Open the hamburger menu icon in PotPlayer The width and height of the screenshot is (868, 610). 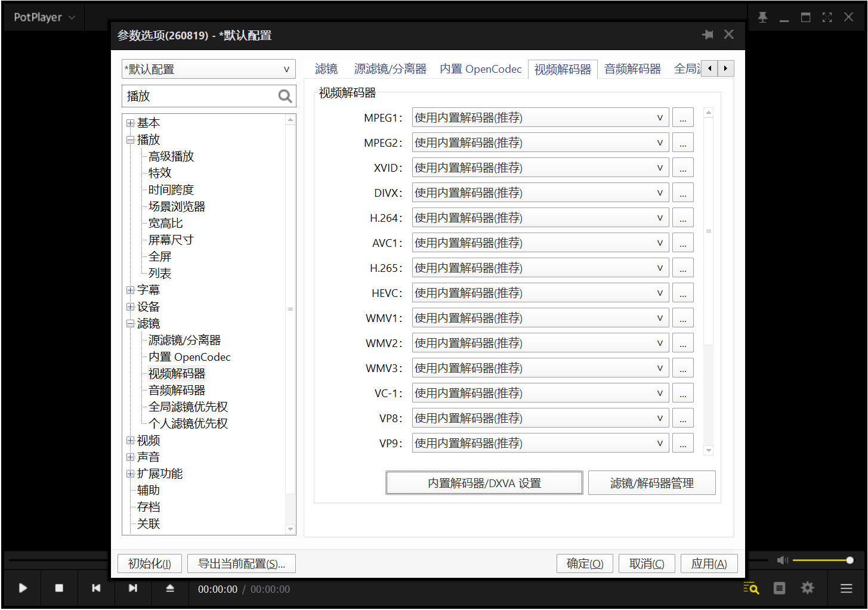pos(846,589)
